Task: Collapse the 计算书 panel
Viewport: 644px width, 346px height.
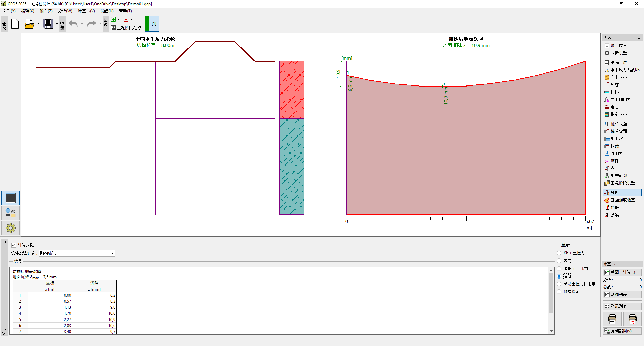Action: (x=639, y=264)
